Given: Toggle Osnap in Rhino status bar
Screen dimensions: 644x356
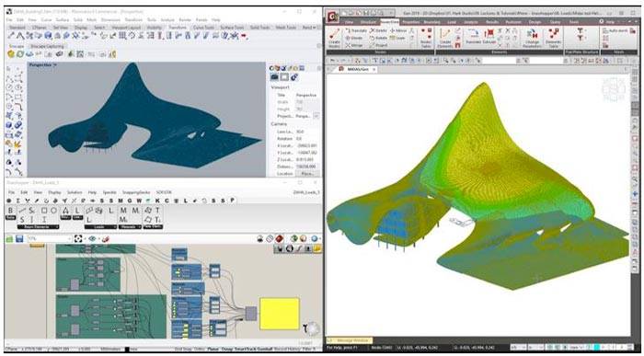Looking at the screenshot, I should [x=226, y=350].
